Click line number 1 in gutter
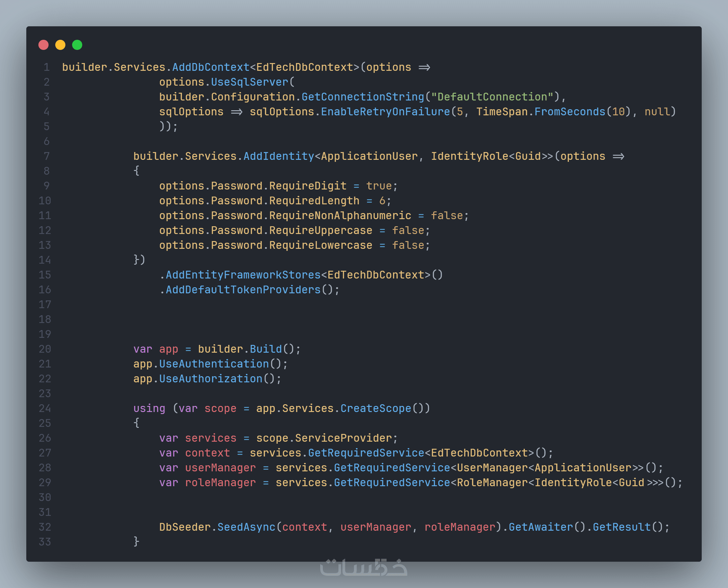Screen dimensions: 728x588 [47, 67]
